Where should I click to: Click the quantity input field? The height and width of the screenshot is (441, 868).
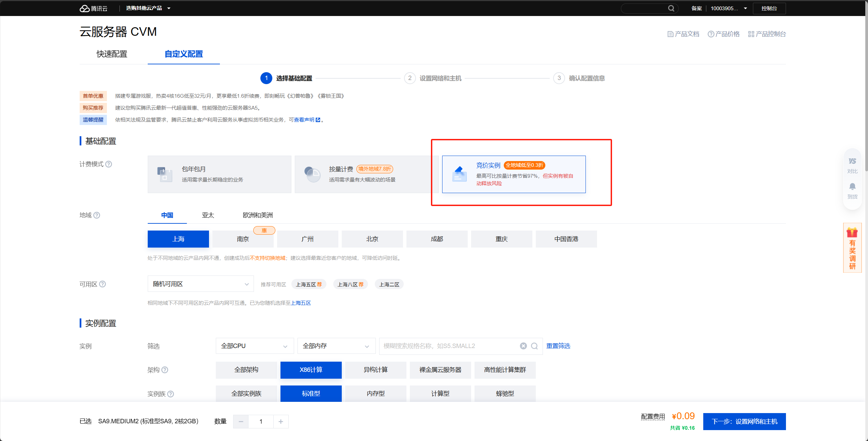261,422
